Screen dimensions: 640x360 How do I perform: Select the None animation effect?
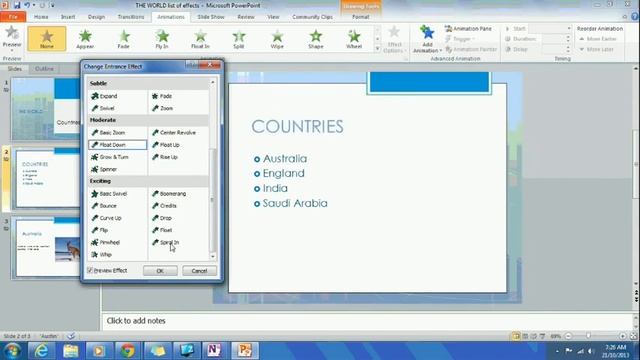[47, 38]
